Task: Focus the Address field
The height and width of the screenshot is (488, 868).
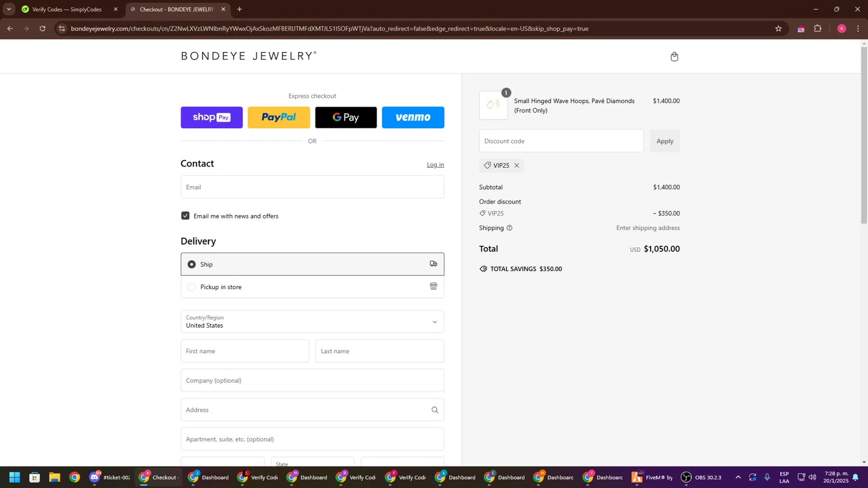Action: [312, 410]
